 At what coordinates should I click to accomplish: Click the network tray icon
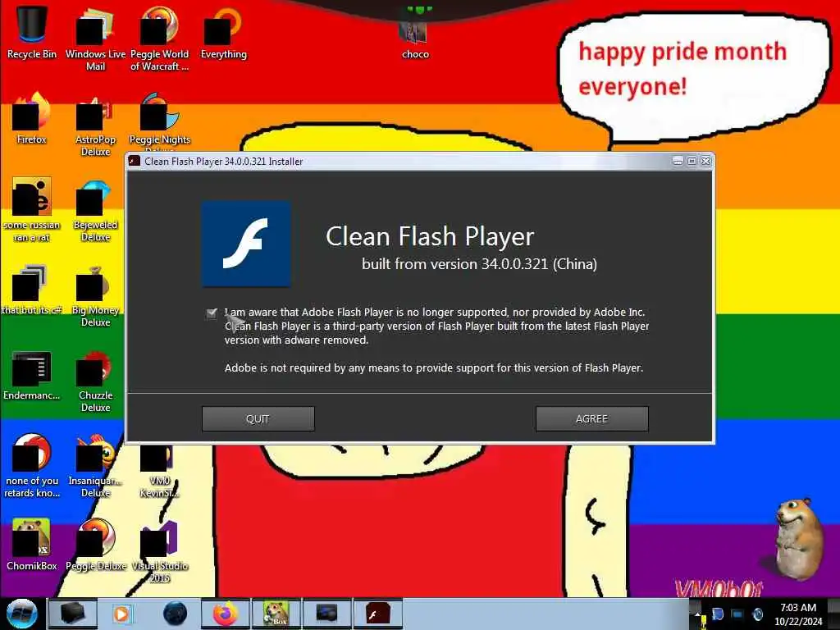737,614
